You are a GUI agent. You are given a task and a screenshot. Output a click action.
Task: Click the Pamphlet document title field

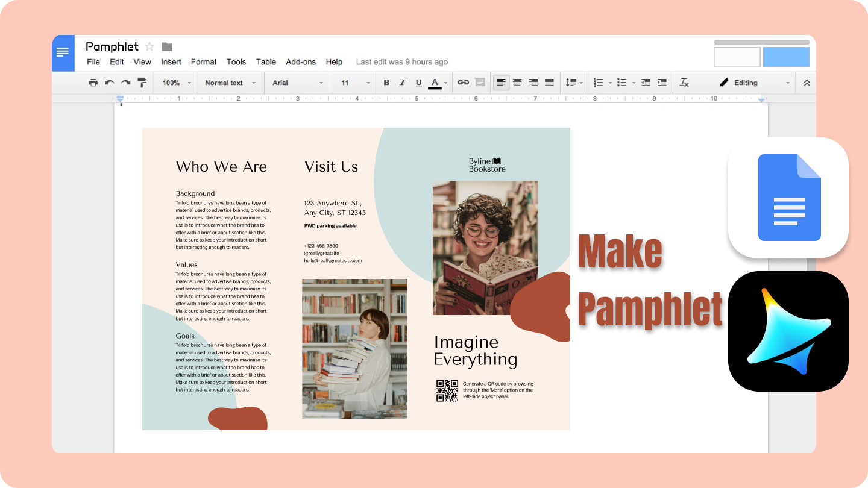(x=112, y=46)
